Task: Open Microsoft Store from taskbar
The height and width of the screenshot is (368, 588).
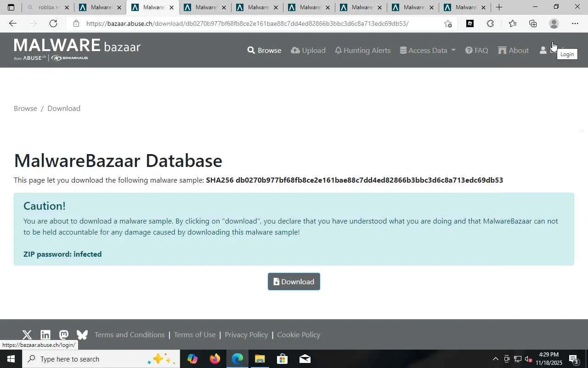Action: [x=282, y=359]
